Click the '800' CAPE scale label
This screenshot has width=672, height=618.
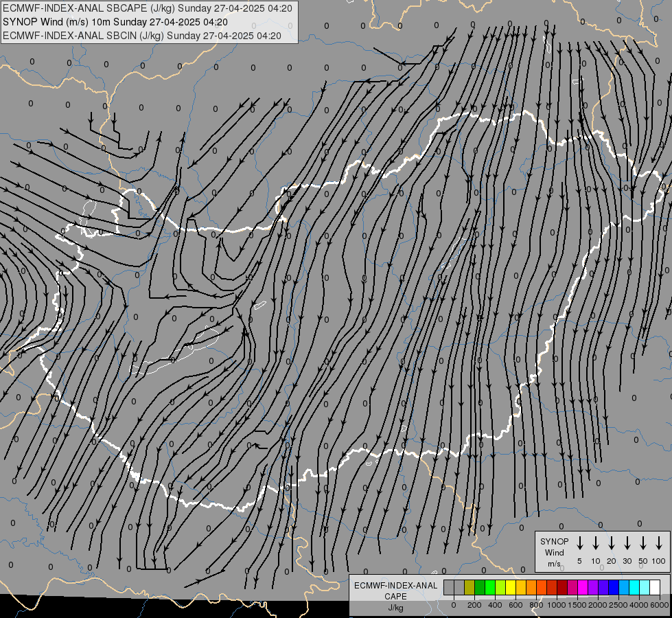pyautogui.click(x=536, y=605)
